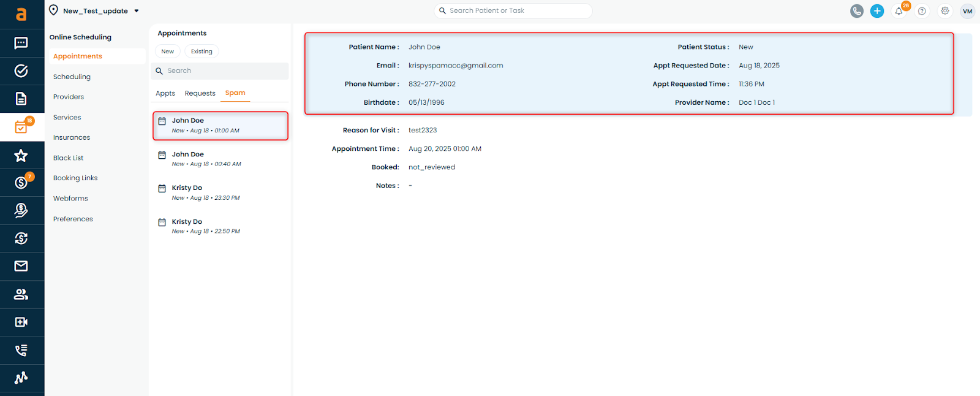Viewport: 980px width, 396px height.
Task: Toggle the New appointments filter chip
Action: (x=167, y=51)
